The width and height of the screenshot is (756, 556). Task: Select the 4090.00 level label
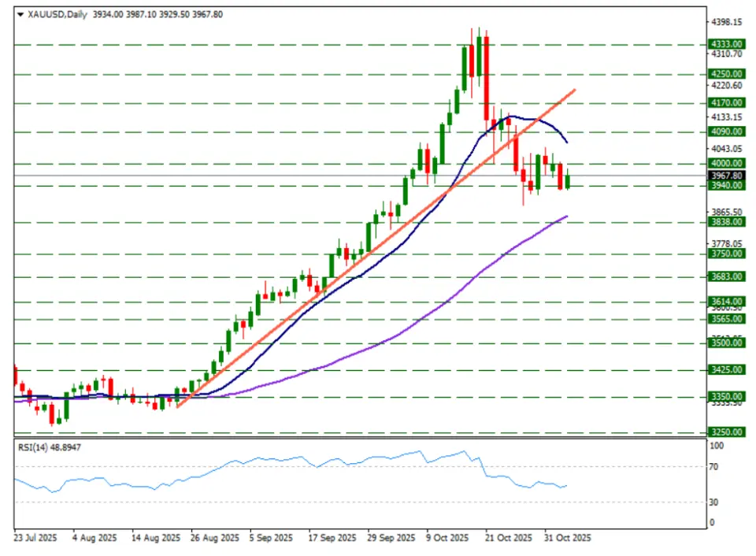(x=728, y=132)
